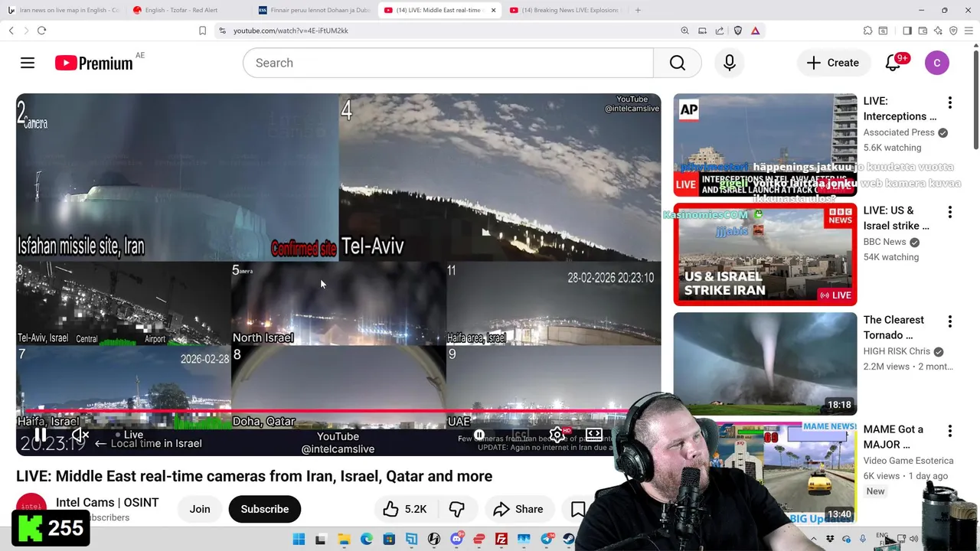Viewport: 980px width, 551px height.
Task: Bookmark this page in address bar
Action: pos(202,31)
